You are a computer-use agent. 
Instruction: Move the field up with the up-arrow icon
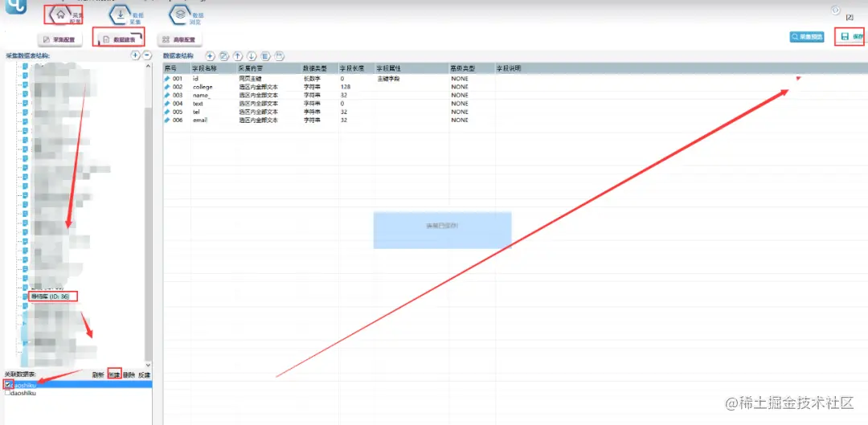pyautogui.click(x=237, y=56)
